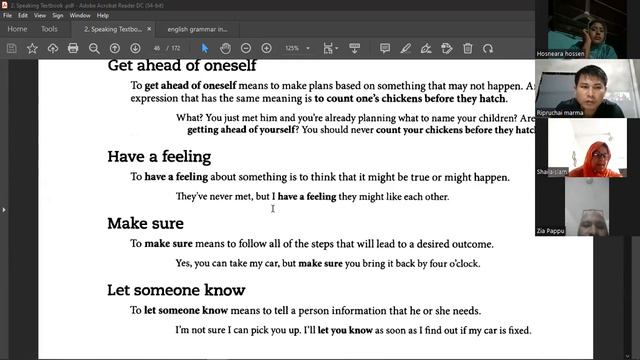Viewport: 640px width, 360px height.
Task: Click the delete trash icon
Action: [468, 48]
